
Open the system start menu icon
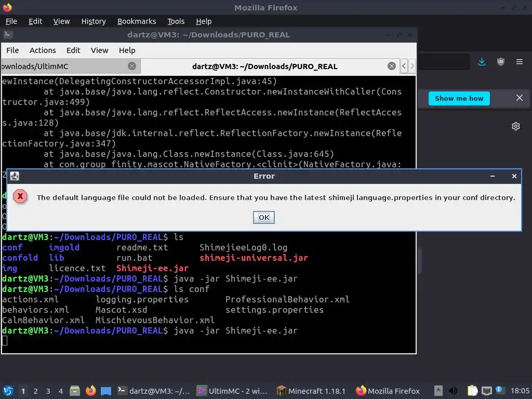tap(8, 391)
